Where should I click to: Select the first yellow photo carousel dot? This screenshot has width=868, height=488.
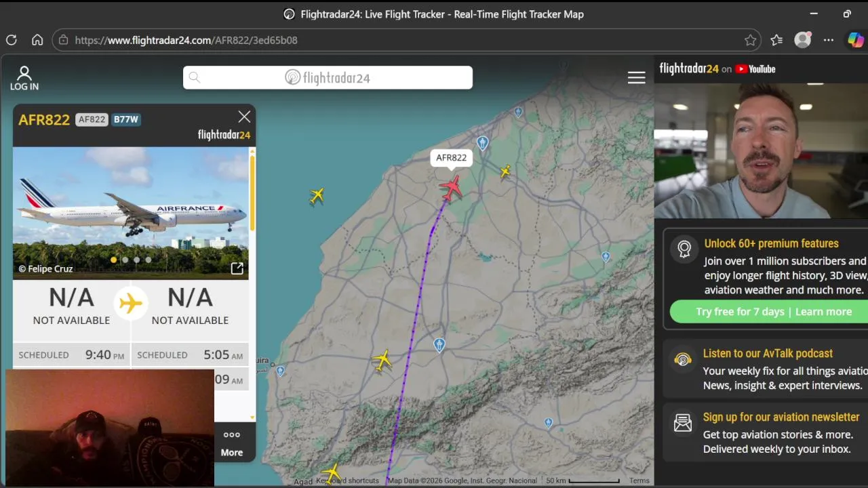pyautogui.click(x=113, y=260)
